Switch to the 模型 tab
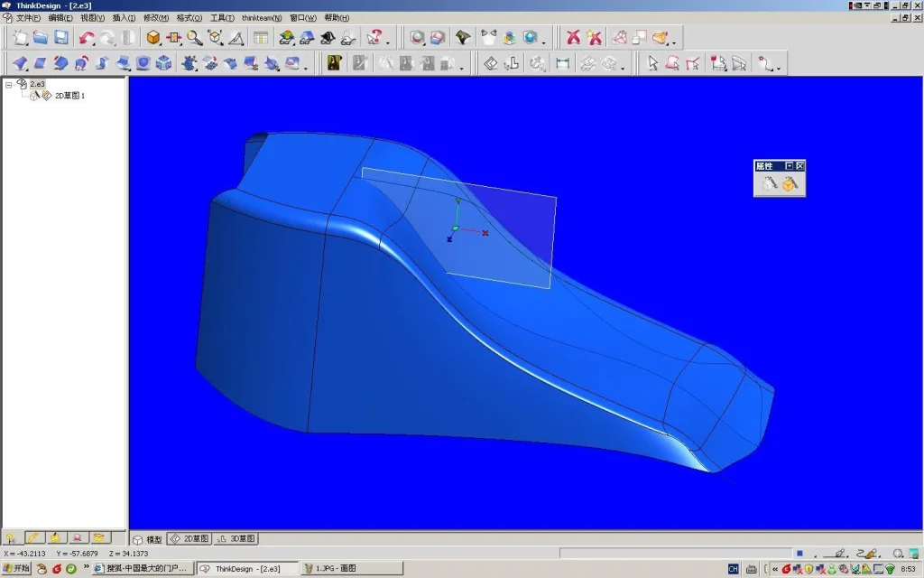 (148, 539)
